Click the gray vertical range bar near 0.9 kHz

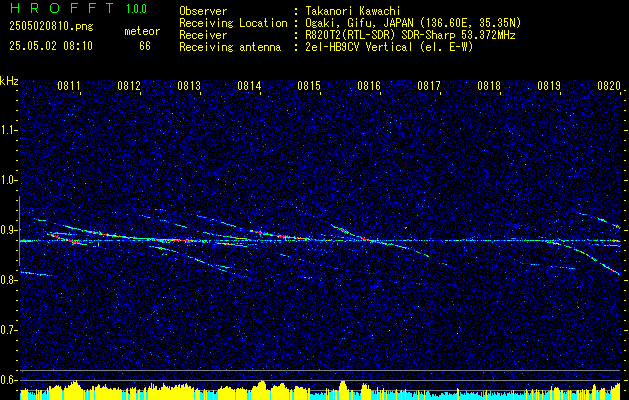19,231
